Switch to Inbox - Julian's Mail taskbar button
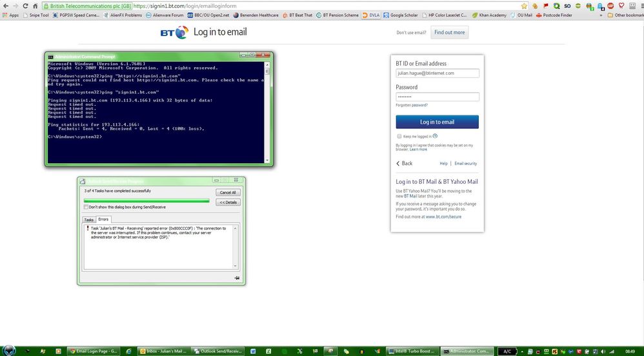The width and height of the screenshot is (644, 356). tap(163, 351)
